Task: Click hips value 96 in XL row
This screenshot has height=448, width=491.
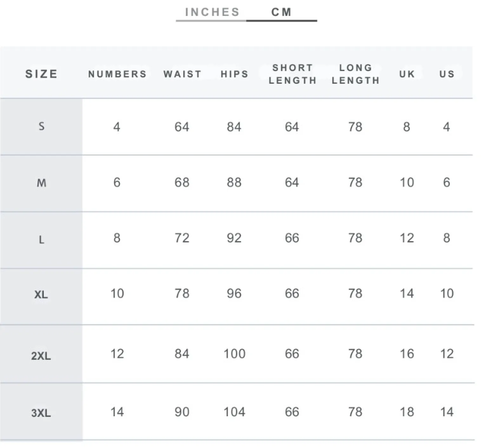Action: pyautogui.click(x=234, y=293)
